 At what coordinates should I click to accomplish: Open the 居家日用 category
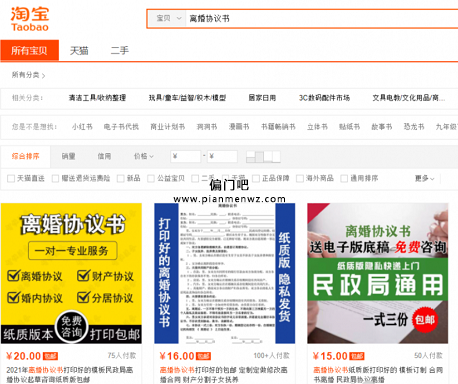pos(262,98)
